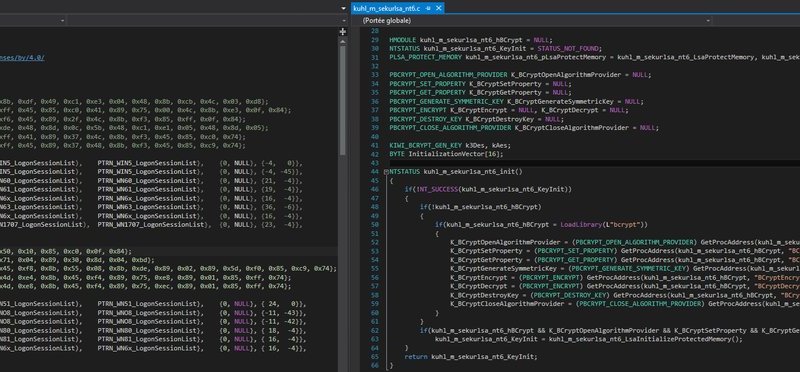This screenshot has height=372, width=800.
Task: Click 'PTRN_WN60_LogonSessionList' in left editor
Action: [147, 181]
